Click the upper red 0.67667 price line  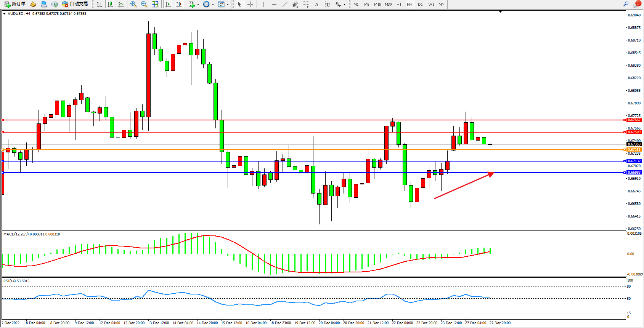coord(305,120)
